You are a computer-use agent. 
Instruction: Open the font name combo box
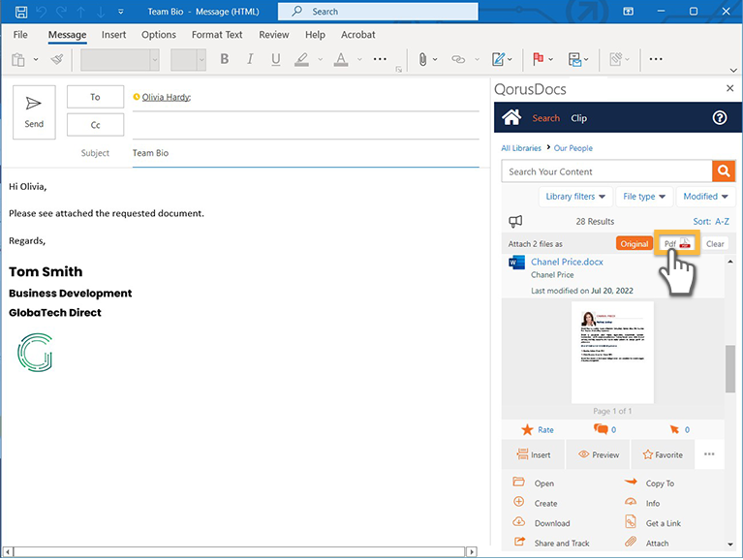click(x=120, y=60)
